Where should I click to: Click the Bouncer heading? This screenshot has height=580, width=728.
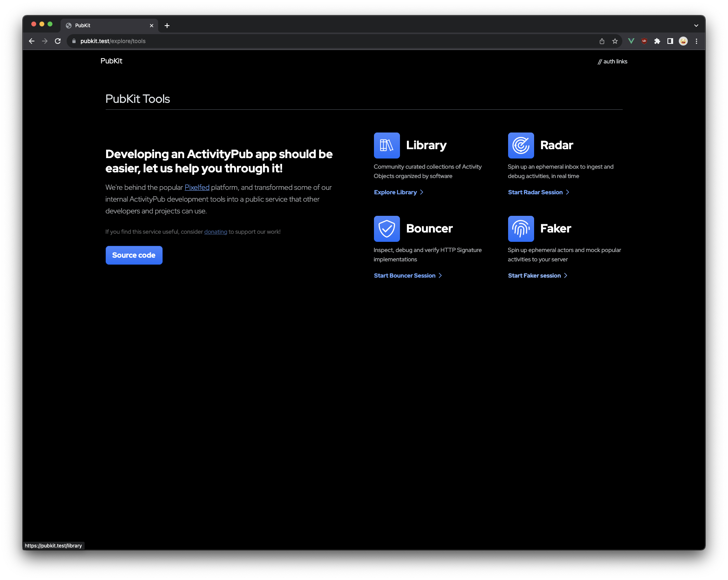(430, 228)
